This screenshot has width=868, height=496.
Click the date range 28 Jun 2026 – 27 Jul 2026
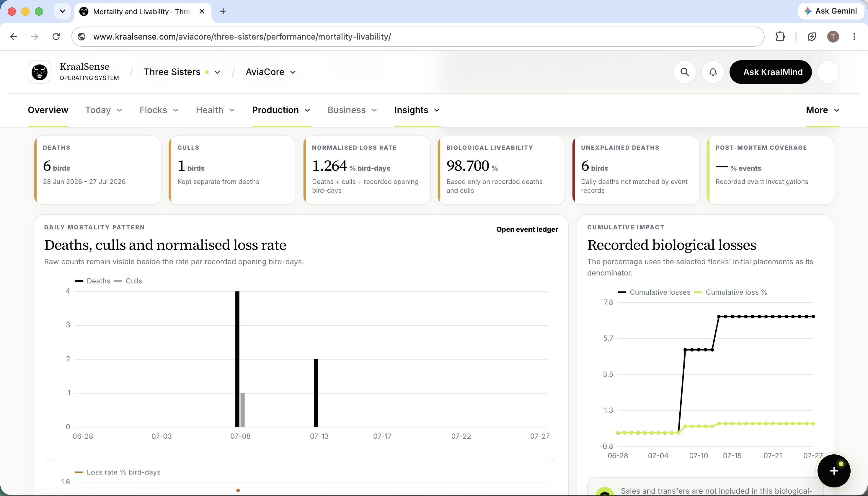pos(84,182)
